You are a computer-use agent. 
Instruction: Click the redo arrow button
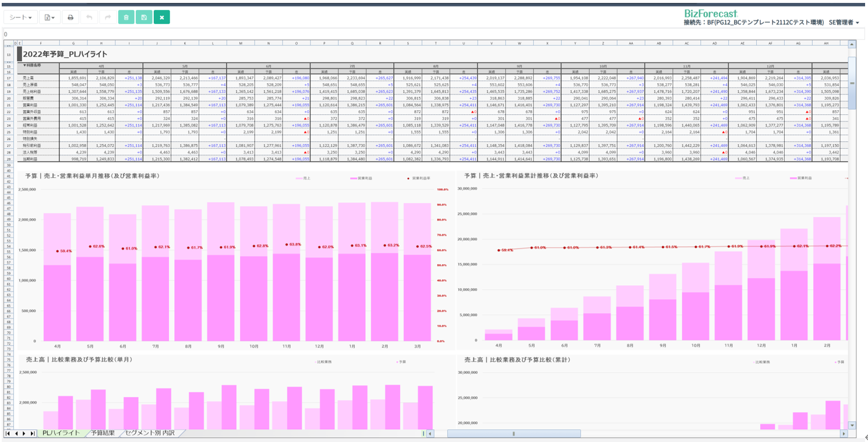[x=108, y=17]
